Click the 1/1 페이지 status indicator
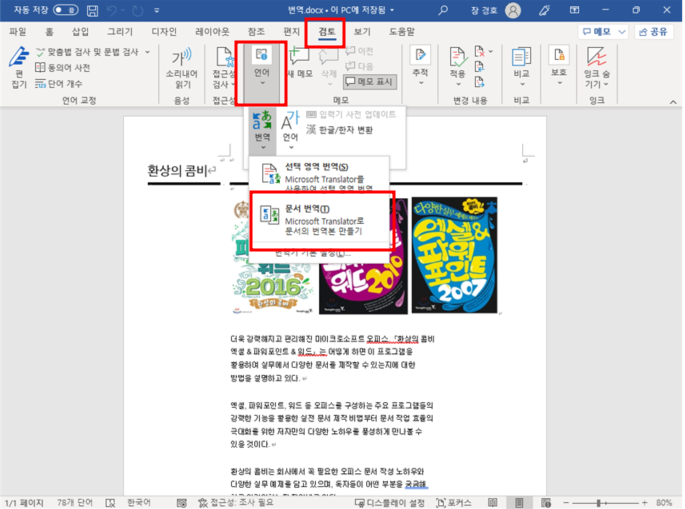 [x=24, y=502]
